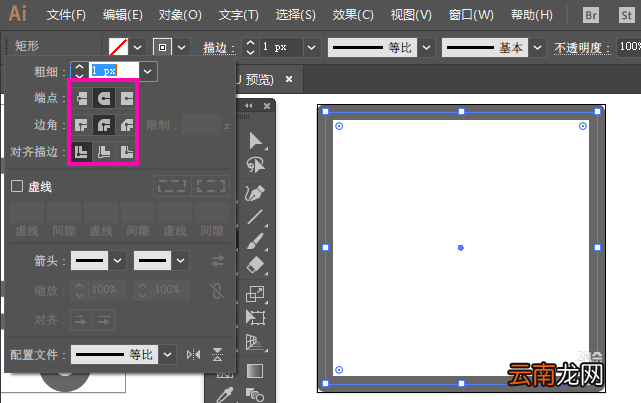
Task: Open the control bar stroke weight dropdown
Action: [x=312, y=47]
